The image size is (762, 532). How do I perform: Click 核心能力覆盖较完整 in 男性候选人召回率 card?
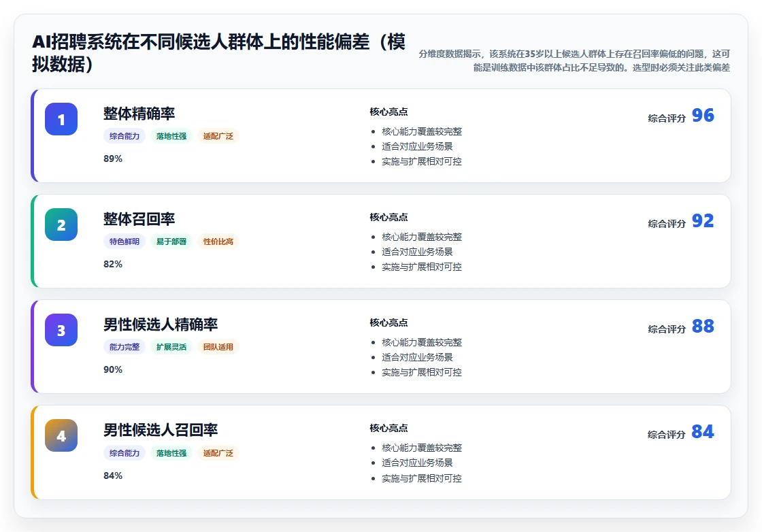[x=422, y=448]
